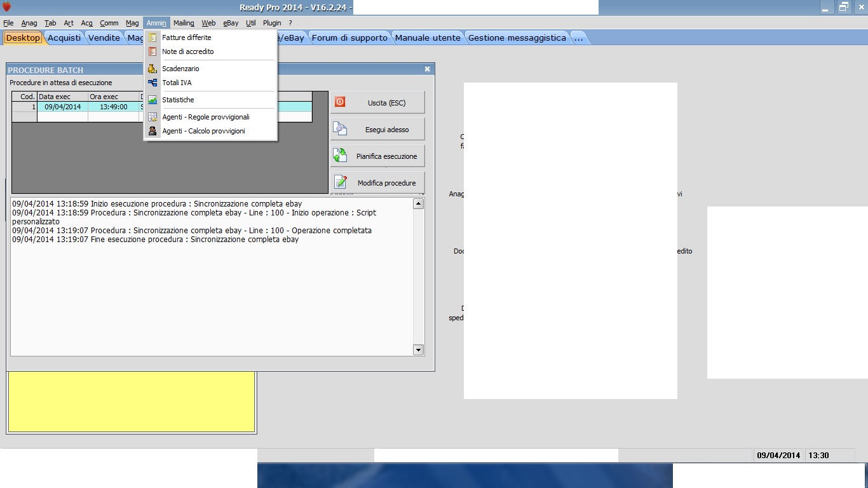Click the 'Inizio esecuzione procedura' log line

157,204
